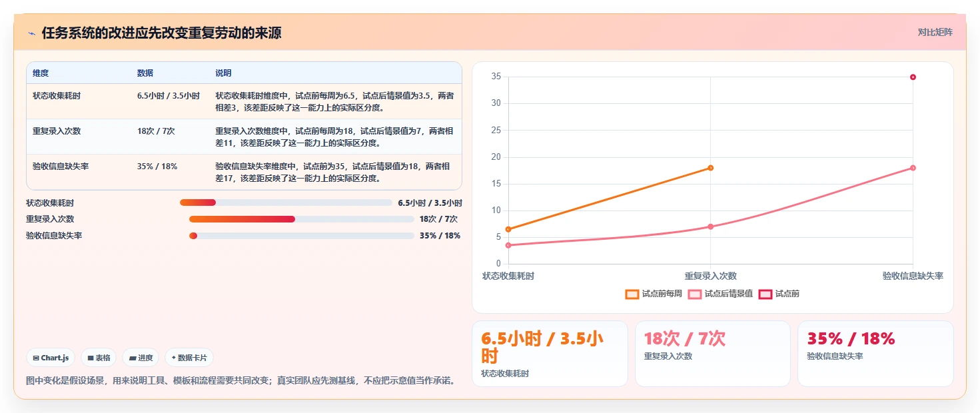
Task: Click the pink data point at 验收信息缺失率
Action: tap(913, 168)
